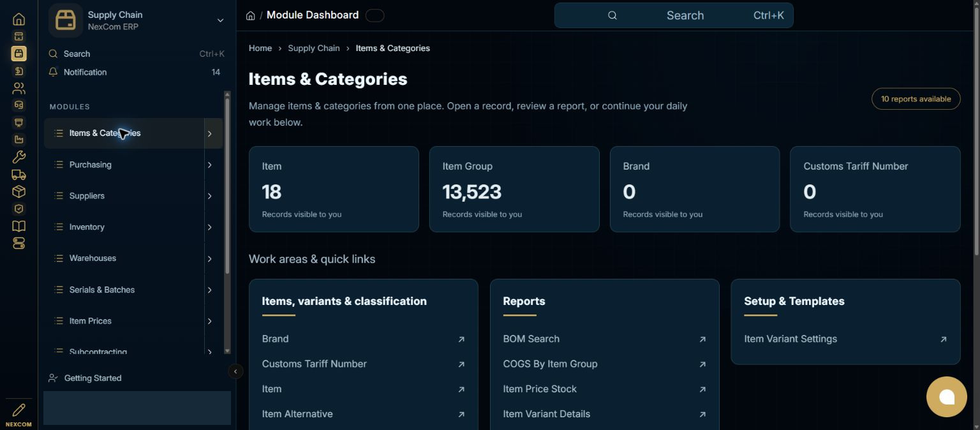The image size is (980, 430).
Task: Select Purchasing in the modules list
Action: [124, 165]
